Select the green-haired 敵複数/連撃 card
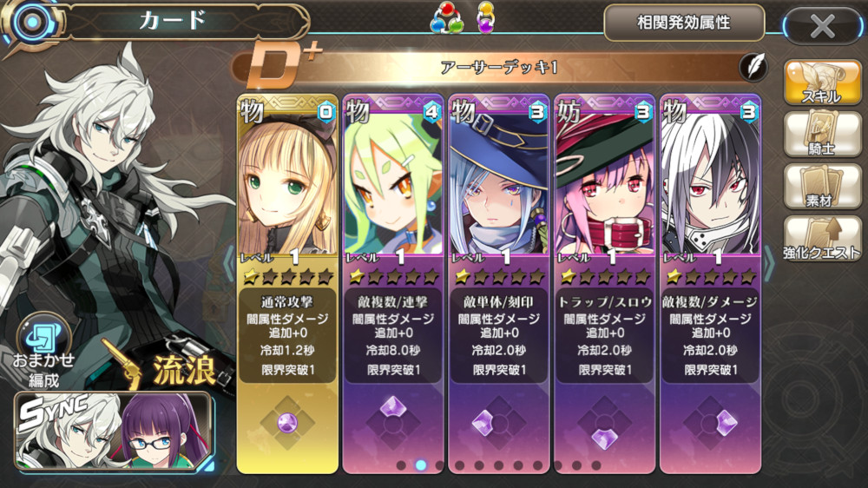The image size is (868, 488). point(393,284)
